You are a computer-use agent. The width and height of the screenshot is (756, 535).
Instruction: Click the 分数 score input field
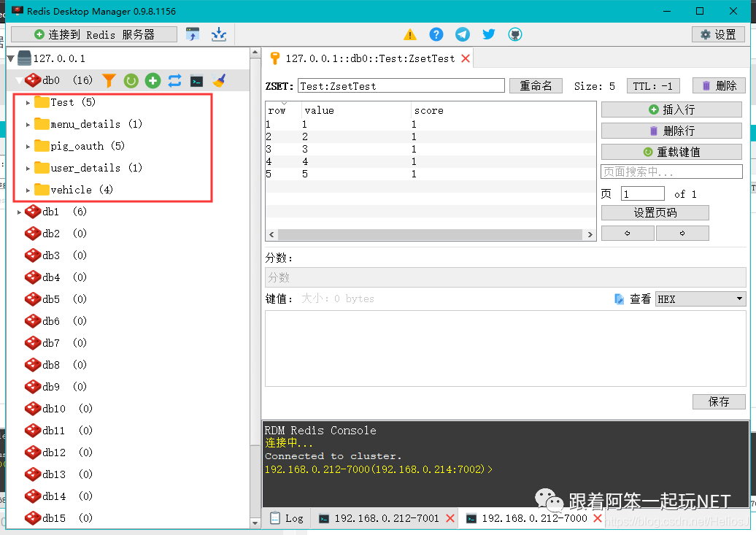click(x=505, y=277)
